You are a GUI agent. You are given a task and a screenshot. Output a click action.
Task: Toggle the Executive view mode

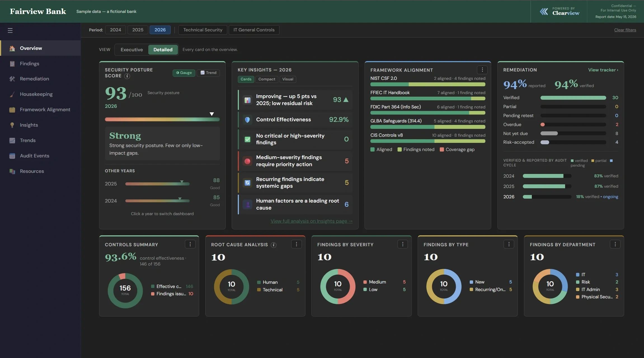click(131, 50)
